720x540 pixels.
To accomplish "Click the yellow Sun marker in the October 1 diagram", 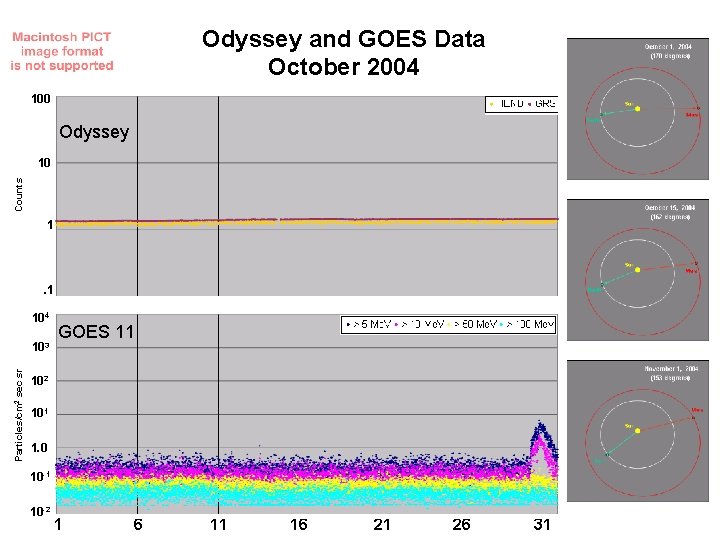I will click(637, 109).
